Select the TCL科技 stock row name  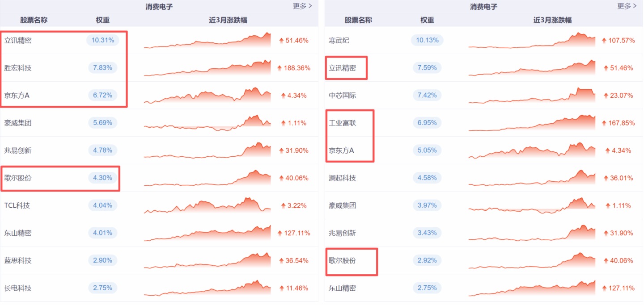[18, 205]
